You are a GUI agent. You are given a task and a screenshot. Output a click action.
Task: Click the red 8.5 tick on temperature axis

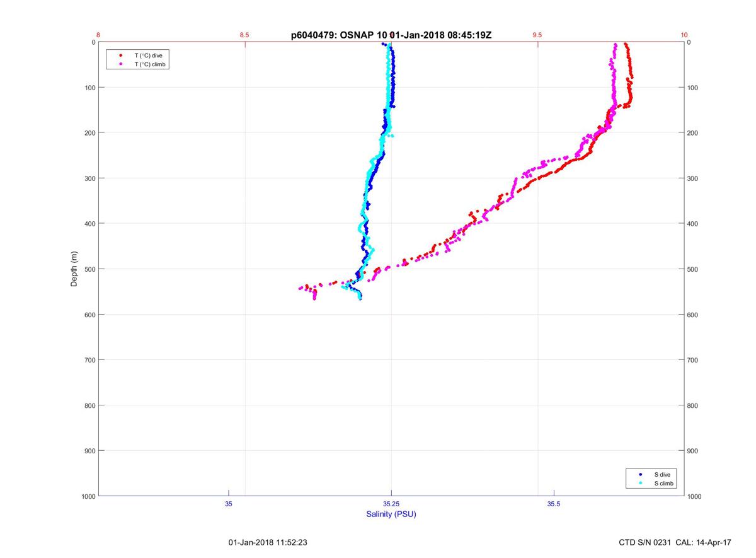coord(244,35)
